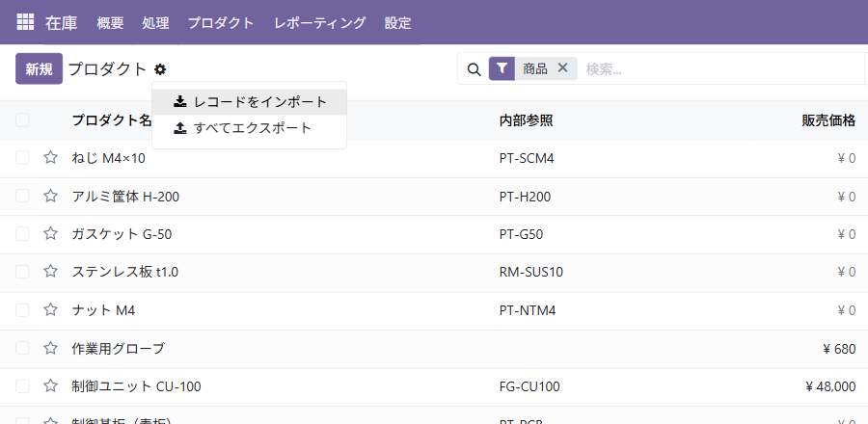
Task: Select the アルミ筐体 H-200 row checkbox
Action: 22,196
